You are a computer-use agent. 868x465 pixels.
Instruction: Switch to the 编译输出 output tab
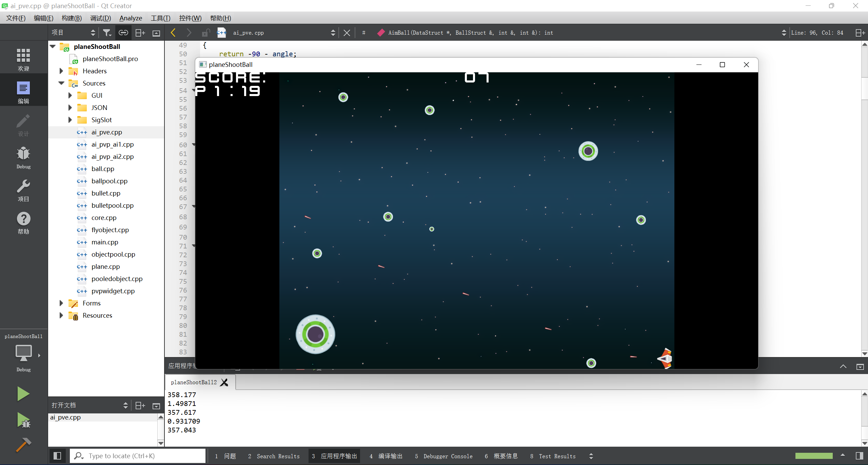[x=387, y=456]
